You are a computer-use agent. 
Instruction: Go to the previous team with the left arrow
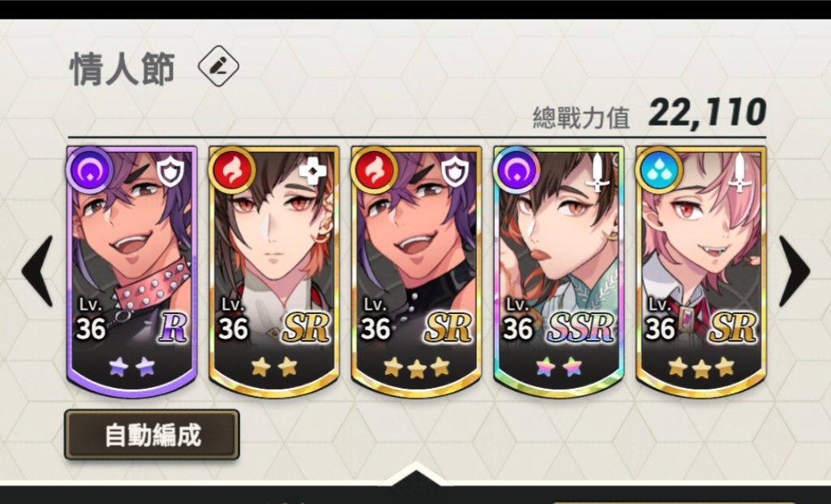[x=37, y=271]
